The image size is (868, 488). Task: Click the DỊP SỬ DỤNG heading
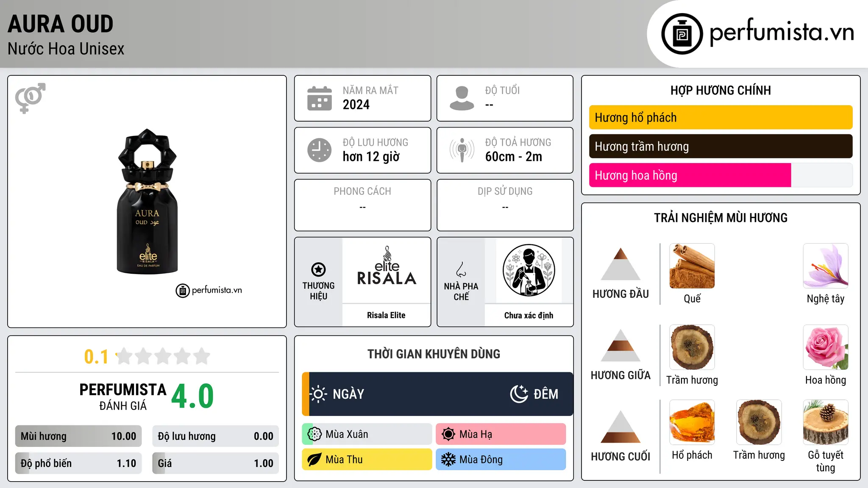[x=505, y=191]
